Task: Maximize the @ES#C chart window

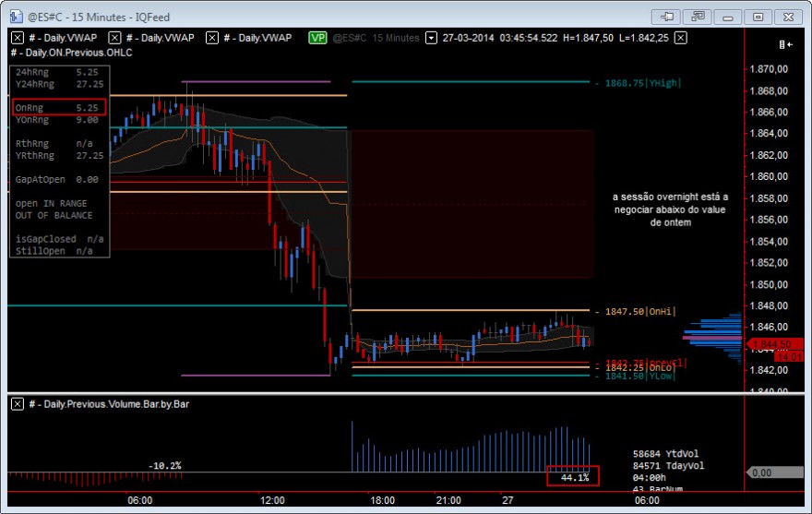Action: click(758, 18)
